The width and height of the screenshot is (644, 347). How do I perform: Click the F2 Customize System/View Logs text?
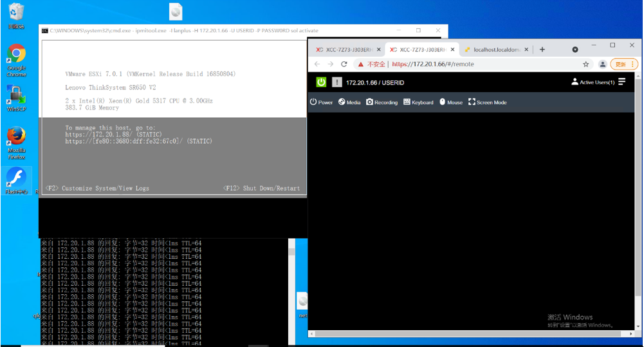click(x=97, y=188)
